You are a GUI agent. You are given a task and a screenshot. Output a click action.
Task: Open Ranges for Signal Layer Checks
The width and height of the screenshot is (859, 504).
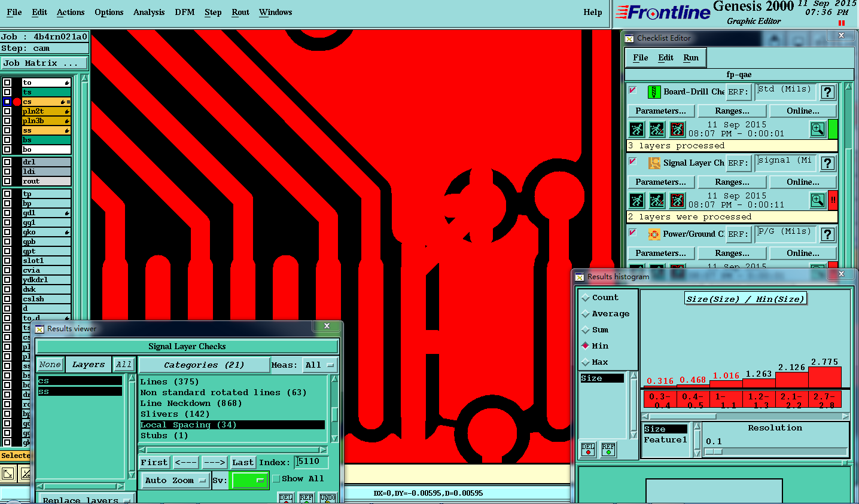[x=732, y=182]
